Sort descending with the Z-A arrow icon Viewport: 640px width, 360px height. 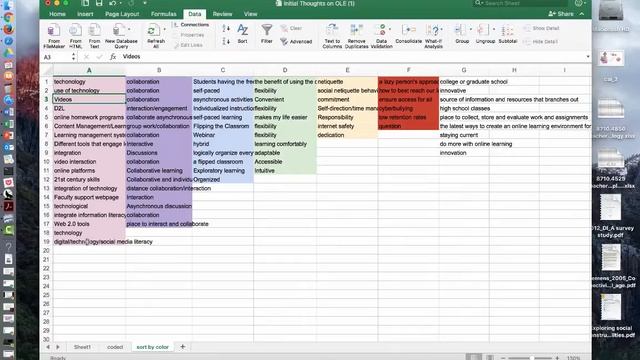click(x=226, y=41)
